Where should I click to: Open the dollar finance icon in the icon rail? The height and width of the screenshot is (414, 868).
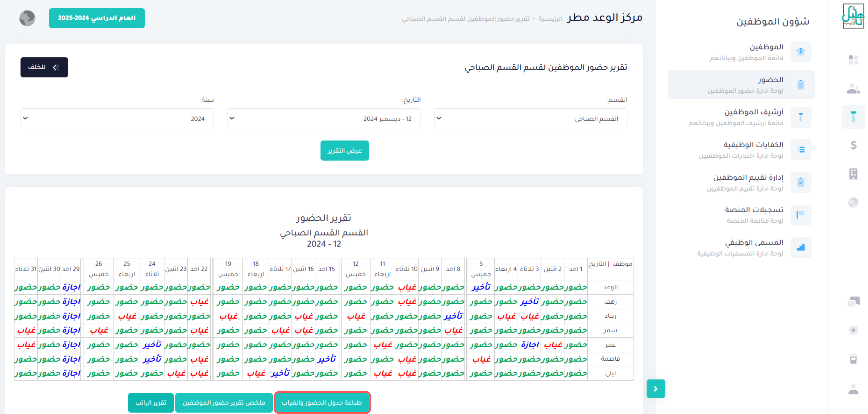click(x=853, y=145)
